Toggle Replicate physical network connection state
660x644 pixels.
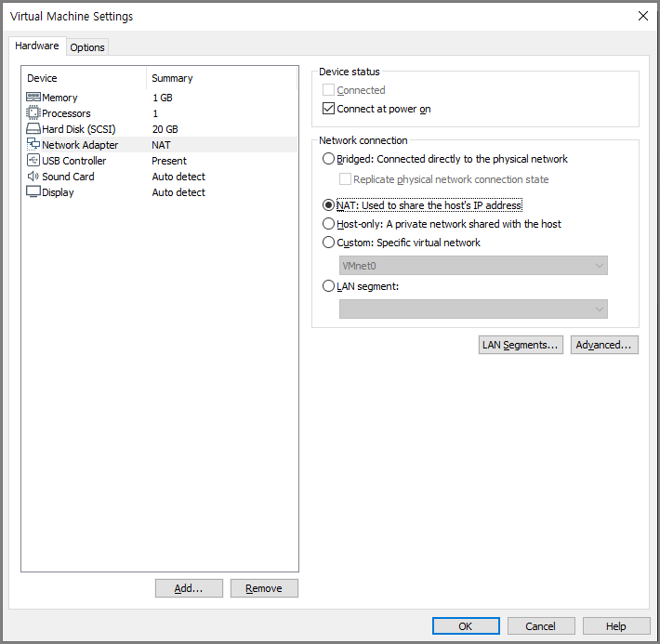click(345, 178)
